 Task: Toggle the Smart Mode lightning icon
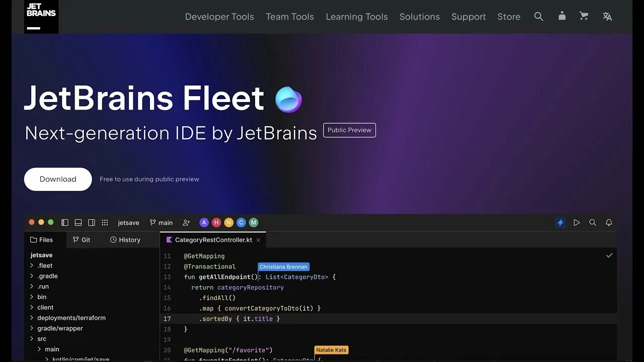560,222
